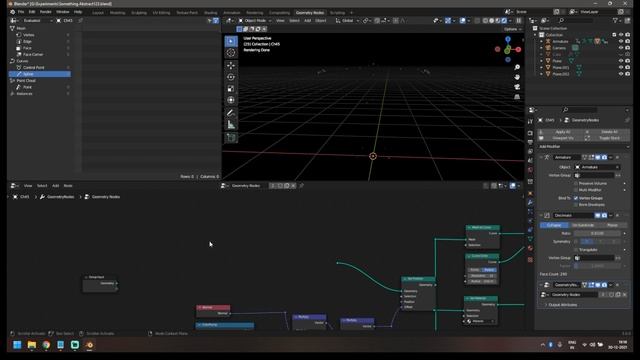Toggle rendered viewport shading mode
Screen dimensions: 640x360
click(x=504, y=20)
